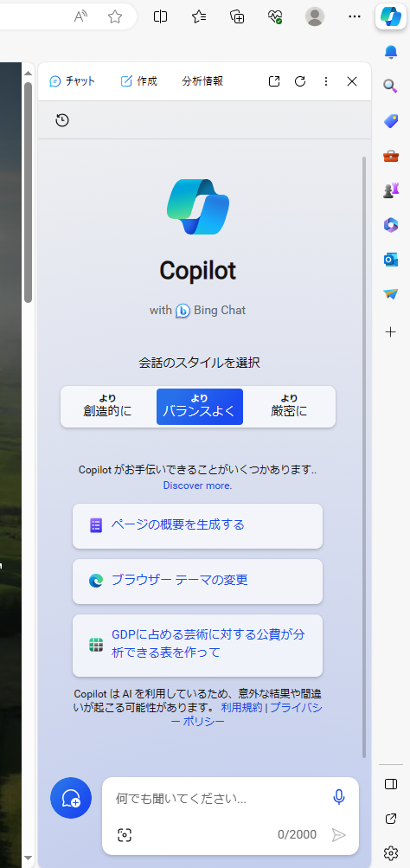Open the Copilot pane three-dot options menu
The image size is (410, 868).
tap(326, 81)
